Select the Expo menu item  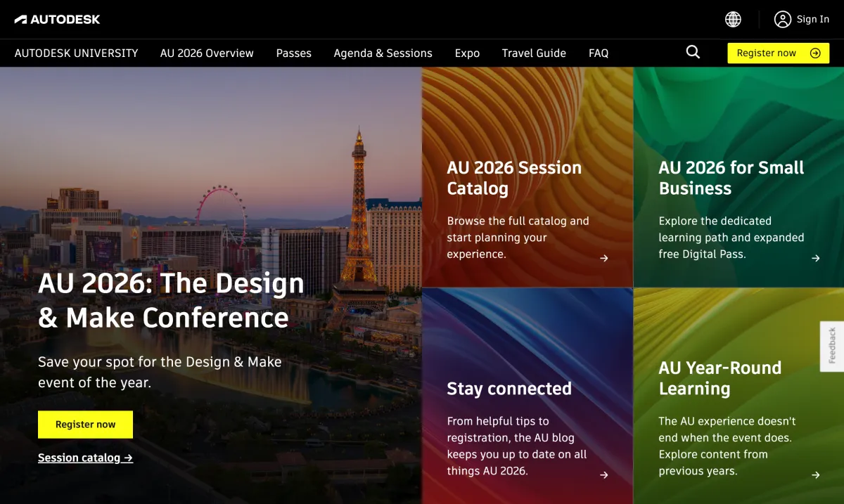coord(467,53)
